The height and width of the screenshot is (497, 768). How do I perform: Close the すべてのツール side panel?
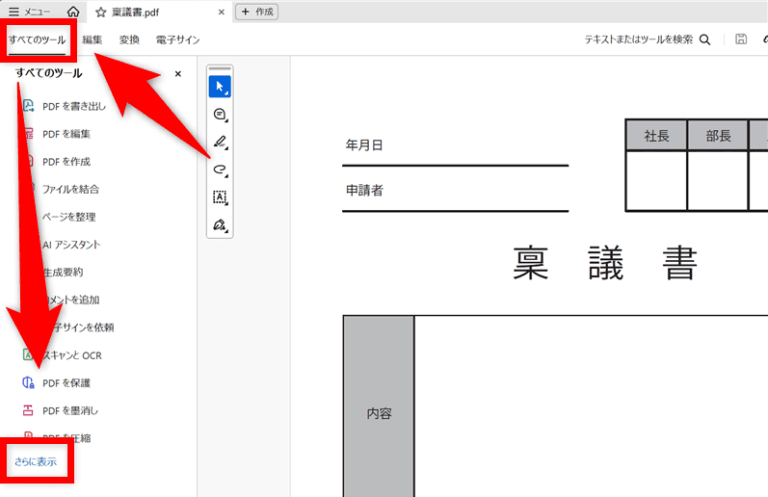tap(178, 74)
